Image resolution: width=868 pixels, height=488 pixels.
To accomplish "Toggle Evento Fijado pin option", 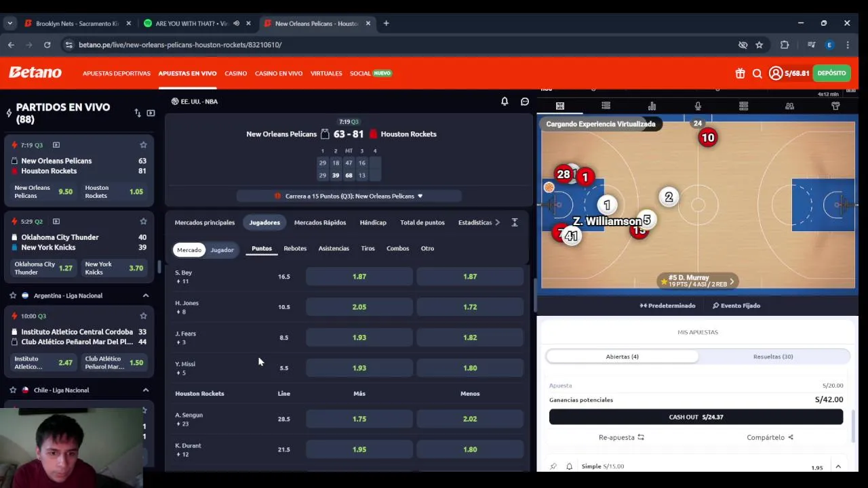I will pos(736,306).
